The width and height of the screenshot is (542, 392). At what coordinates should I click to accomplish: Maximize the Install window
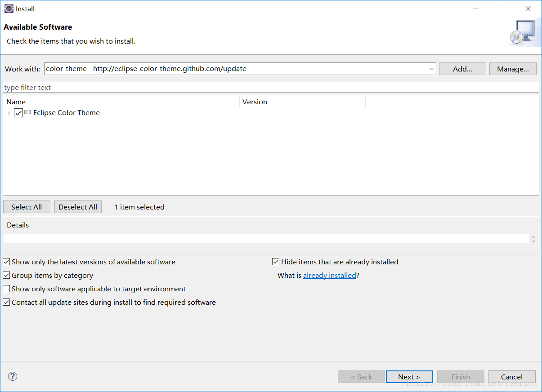(x=502, y=9)
